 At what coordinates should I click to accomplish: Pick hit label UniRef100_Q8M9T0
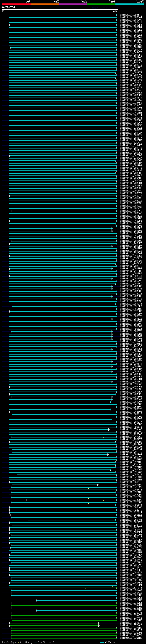[x=131, y=65]
